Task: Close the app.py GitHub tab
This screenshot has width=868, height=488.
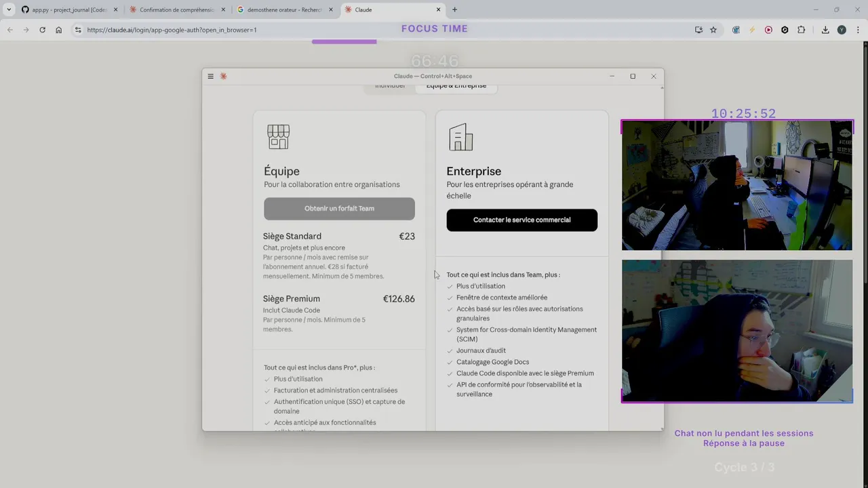Action: pos(115,9)
